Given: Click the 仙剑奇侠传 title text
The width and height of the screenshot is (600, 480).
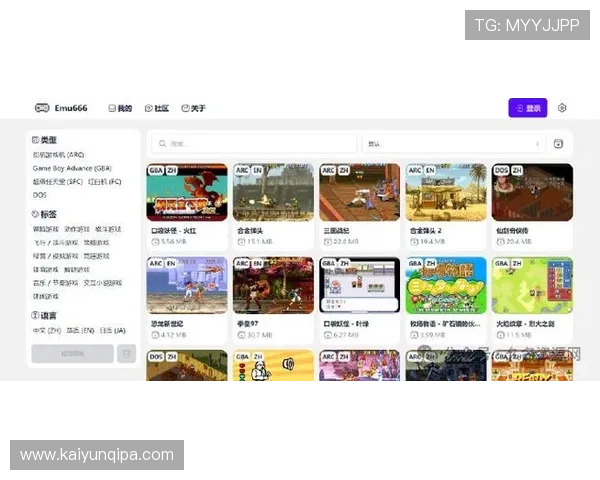Looking at the screenshot, I should [512, 231].
